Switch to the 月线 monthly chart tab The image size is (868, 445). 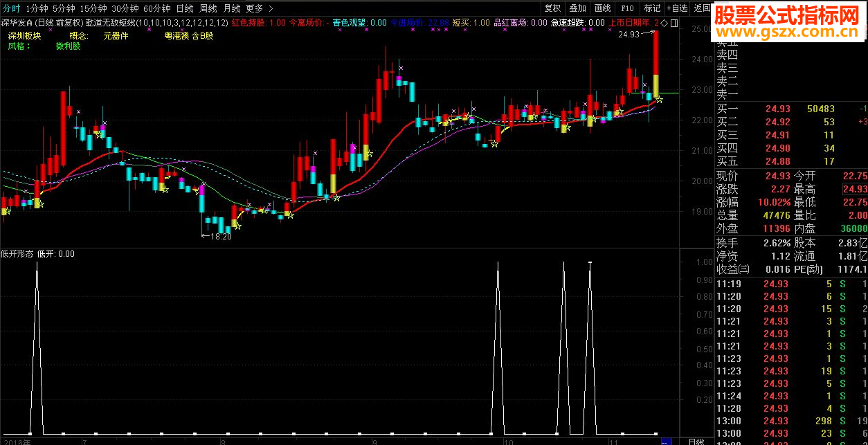[231, 8]
